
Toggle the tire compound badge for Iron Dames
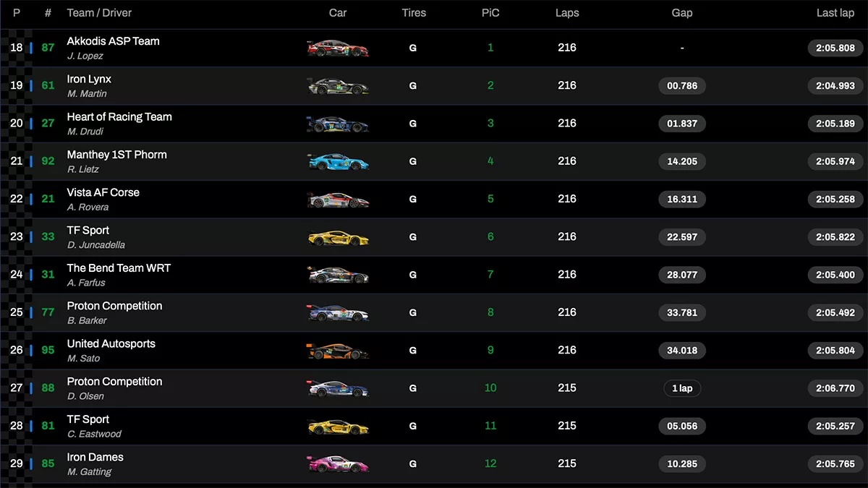point(413,463)
